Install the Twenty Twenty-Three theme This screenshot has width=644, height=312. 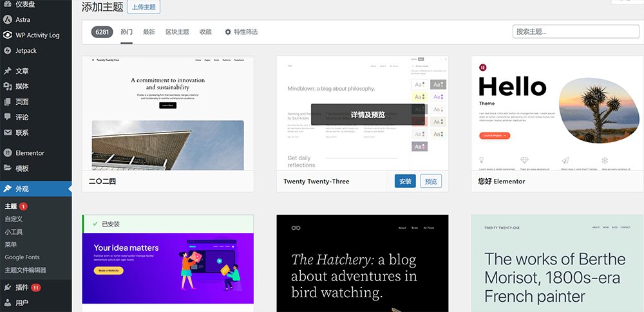click(x=405, y=181)
